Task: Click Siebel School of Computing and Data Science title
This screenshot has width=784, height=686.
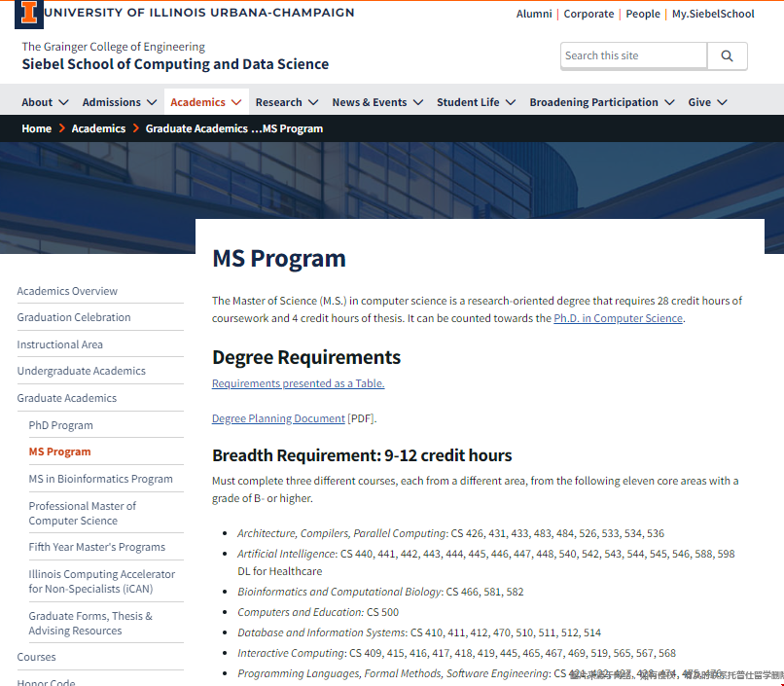Action: pyautogui.click(x=175, y=64)
